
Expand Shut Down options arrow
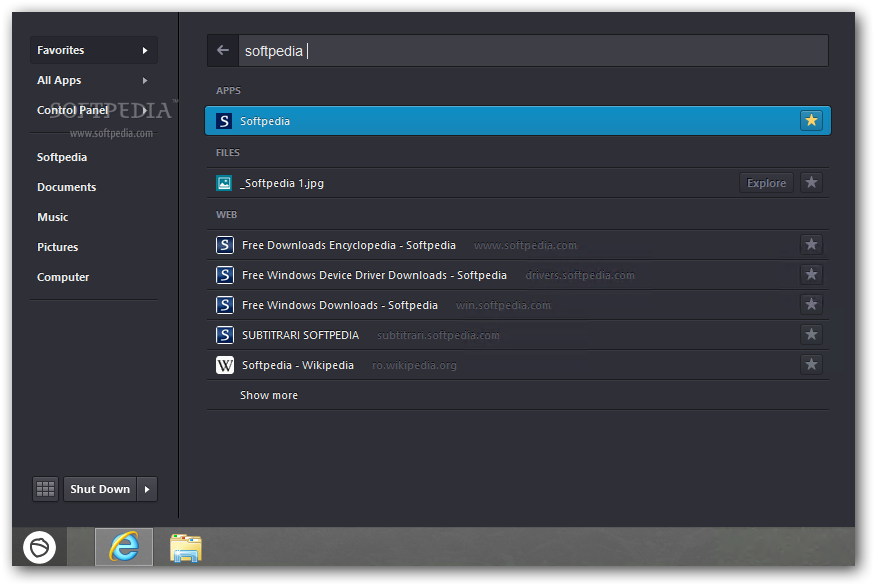[x=147, y=489]
